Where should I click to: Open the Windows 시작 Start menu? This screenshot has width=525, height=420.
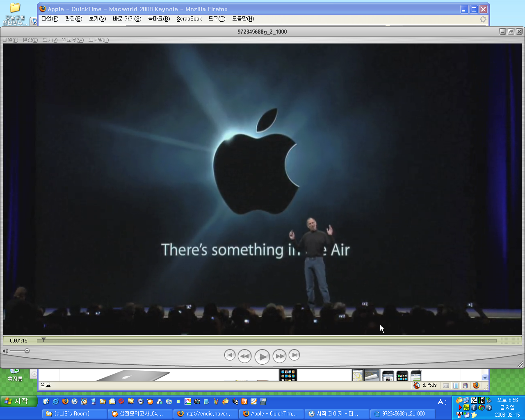click(x=19, y=401)
